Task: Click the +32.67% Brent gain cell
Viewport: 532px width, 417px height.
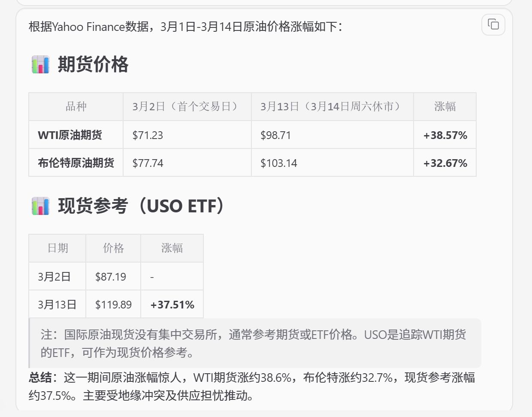Action: click(445, 163)
